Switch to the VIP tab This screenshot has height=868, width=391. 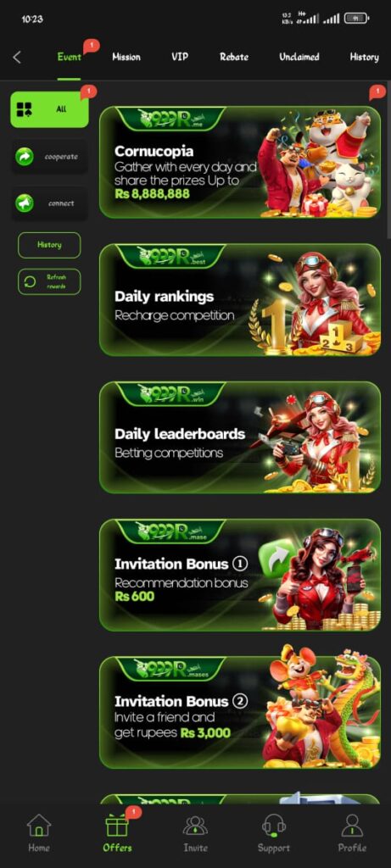tap(180, 57)
